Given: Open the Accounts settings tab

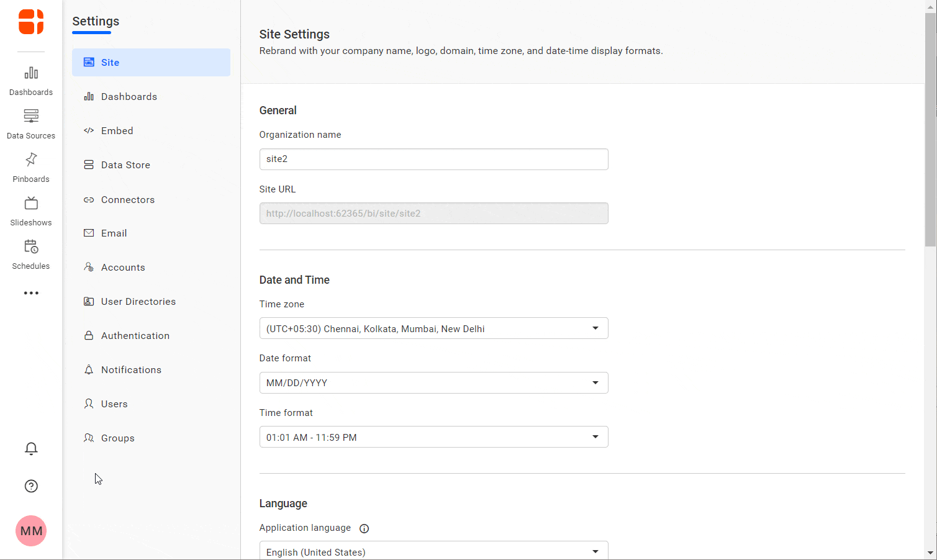Looking at the screenshot, I should coord(151,267).
